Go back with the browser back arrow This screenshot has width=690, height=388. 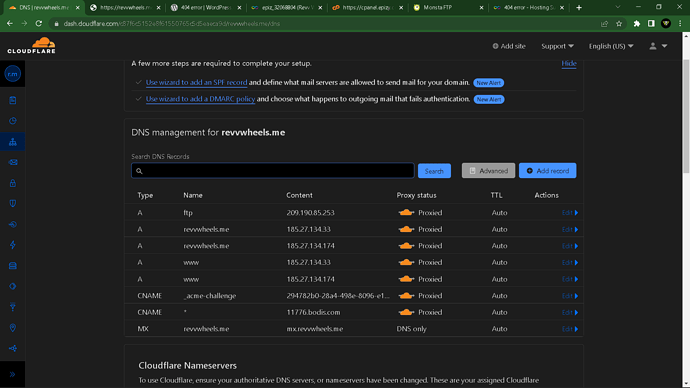(10, 23)
